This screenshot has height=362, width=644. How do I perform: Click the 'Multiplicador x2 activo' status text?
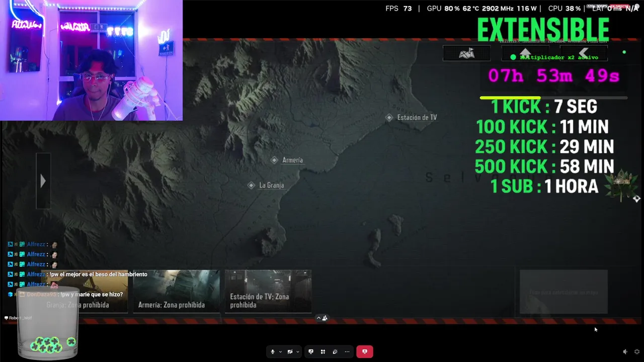[x=558, y=57]
